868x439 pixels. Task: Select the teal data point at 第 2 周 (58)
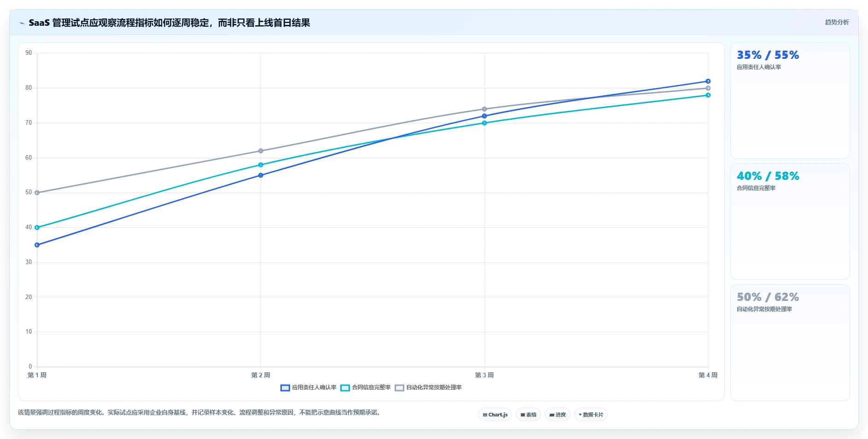coord(261,165)
